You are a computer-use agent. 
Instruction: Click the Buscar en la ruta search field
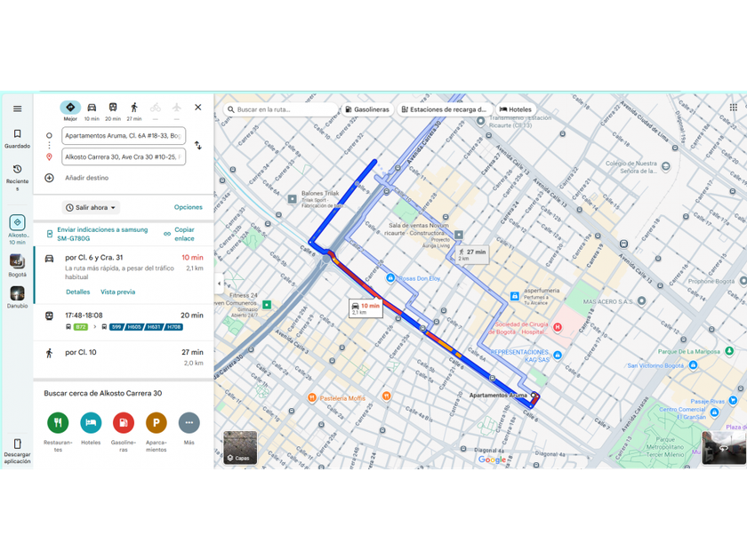pyautogui.click(x=280, y=109)
